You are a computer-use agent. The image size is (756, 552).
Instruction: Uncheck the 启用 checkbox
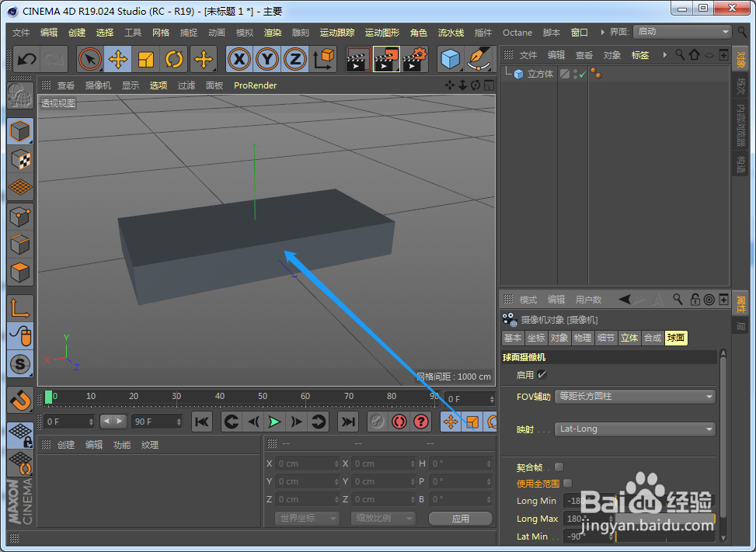coord(542,375)
